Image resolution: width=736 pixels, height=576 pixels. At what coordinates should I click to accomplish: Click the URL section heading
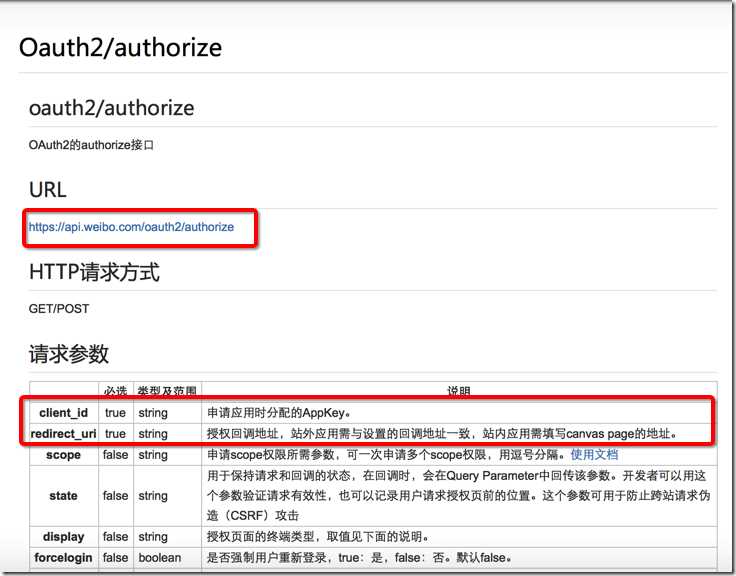pyautogui.click(x=47, y=190)
